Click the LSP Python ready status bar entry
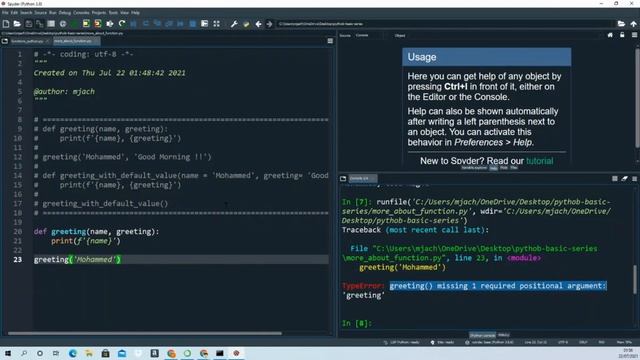This screenshot has width=640, height=360. pyautogui.click(x=402, y=342)
